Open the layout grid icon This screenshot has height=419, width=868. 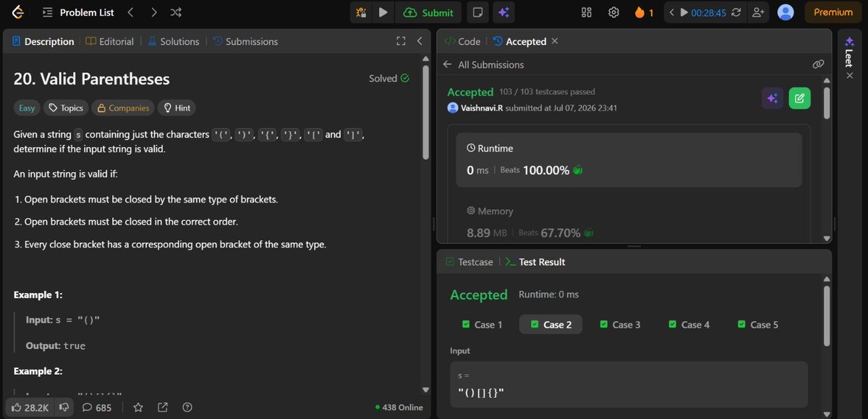(x=587, y=12)
